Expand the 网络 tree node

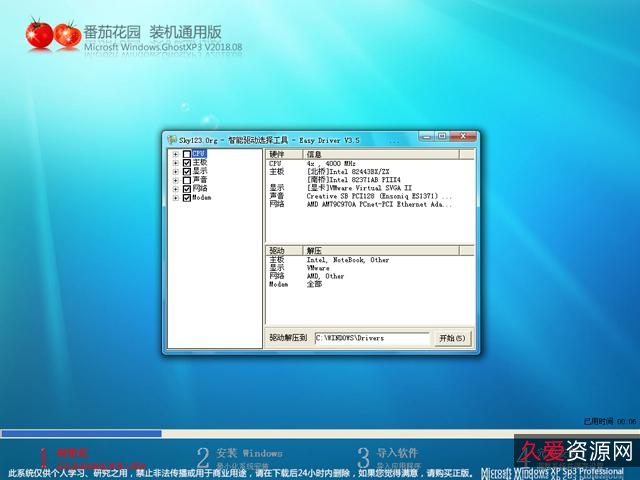pos(176,189)
